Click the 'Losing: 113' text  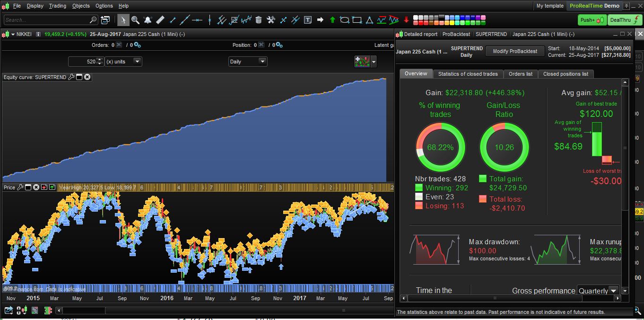[x=444, y=206]
